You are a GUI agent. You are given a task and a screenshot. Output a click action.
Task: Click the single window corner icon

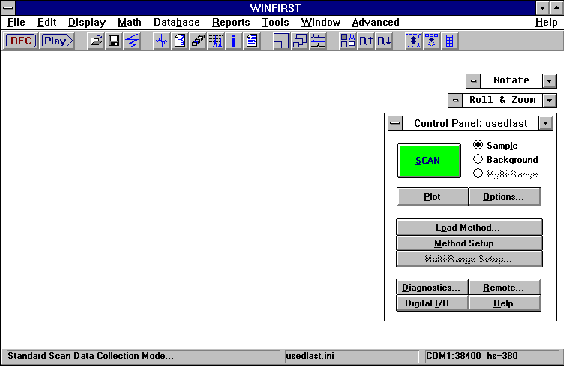[x=281, y=41]
